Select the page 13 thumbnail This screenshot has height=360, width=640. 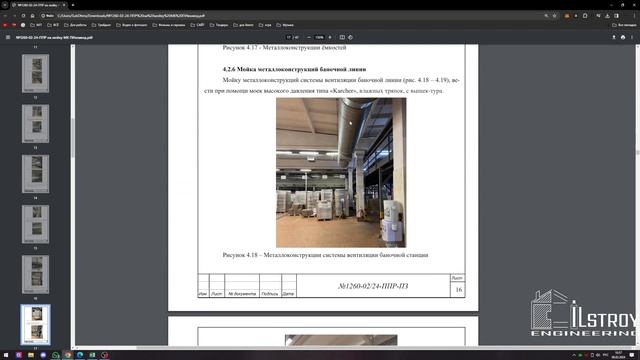coord(36,124)
